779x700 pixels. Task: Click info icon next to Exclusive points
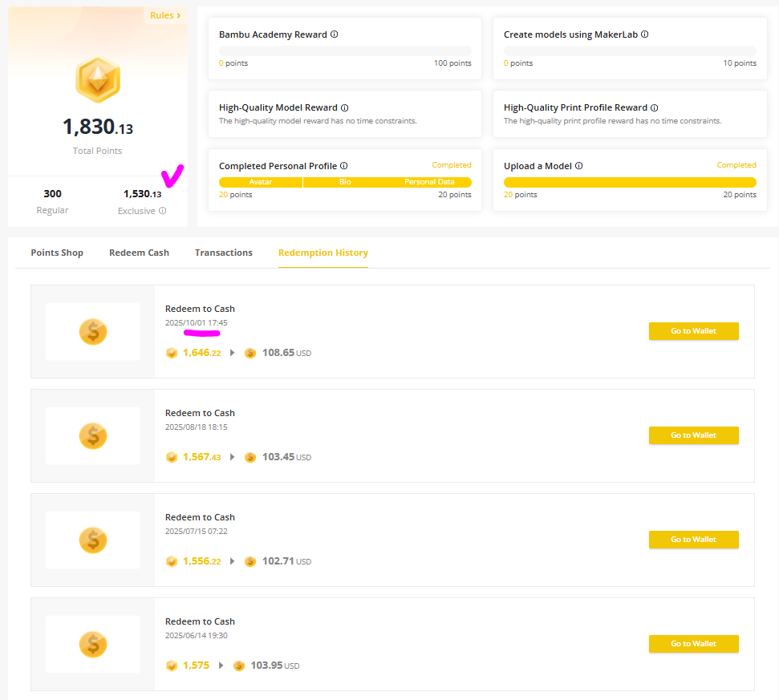click(x=163, y=212)
